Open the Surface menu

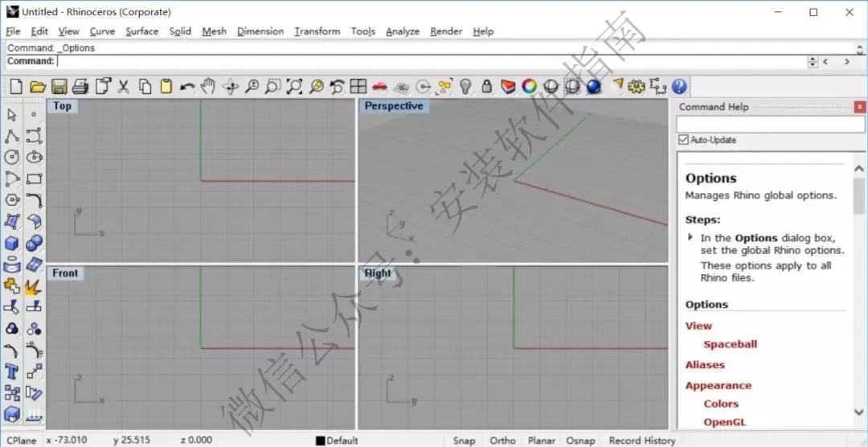pyautogui.click(x=141, y=31)
